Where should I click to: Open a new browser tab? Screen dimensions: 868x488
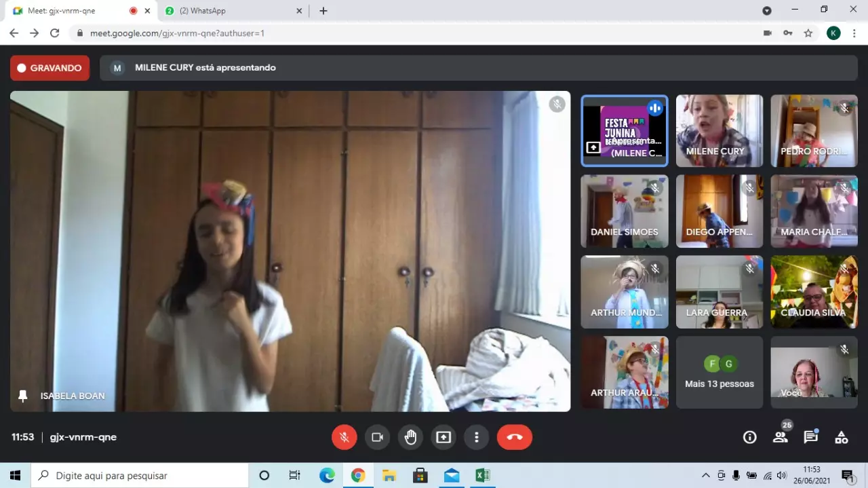click(323, 11)
